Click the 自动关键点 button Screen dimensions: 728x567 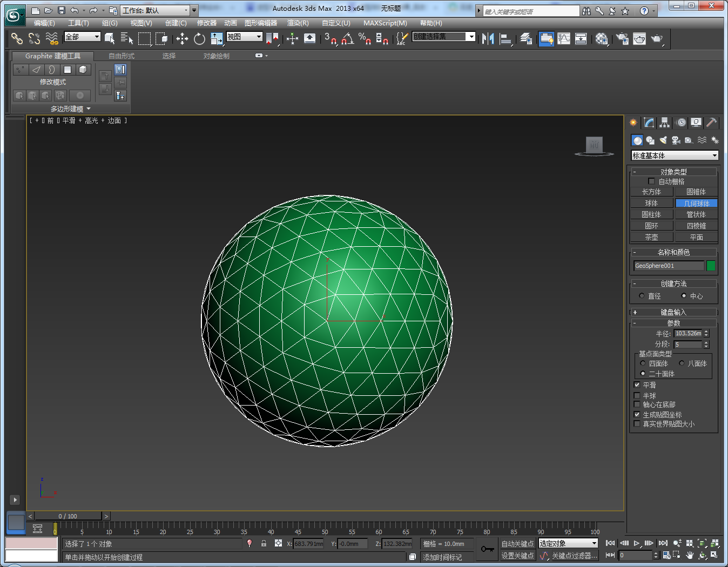517,544
